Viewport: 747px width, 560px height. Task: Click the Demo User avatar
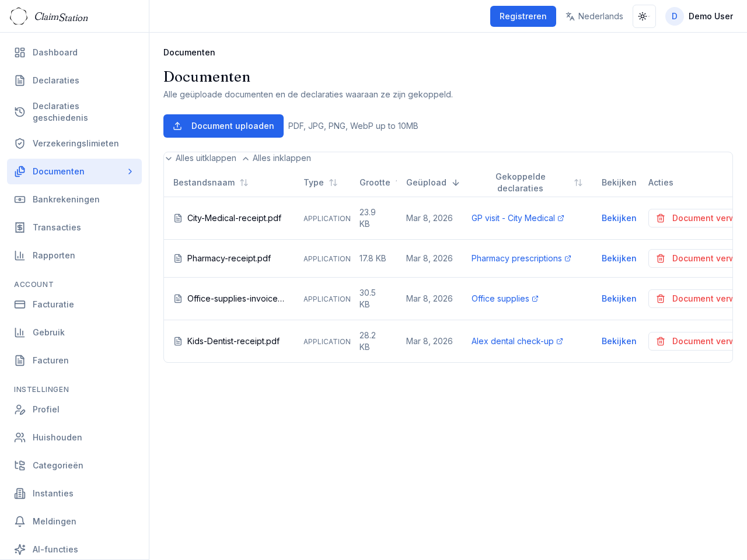(674, 16)
